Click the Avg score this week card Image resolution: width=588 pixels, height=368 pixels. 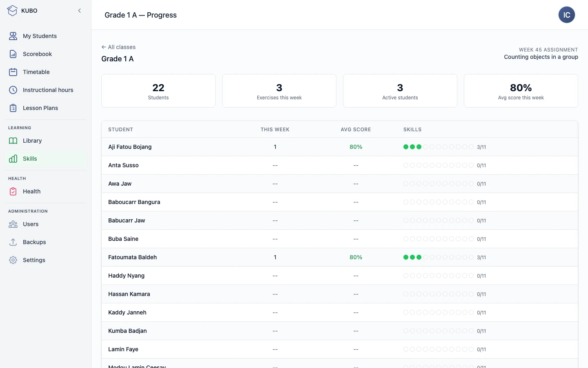[x=521, y=91]
